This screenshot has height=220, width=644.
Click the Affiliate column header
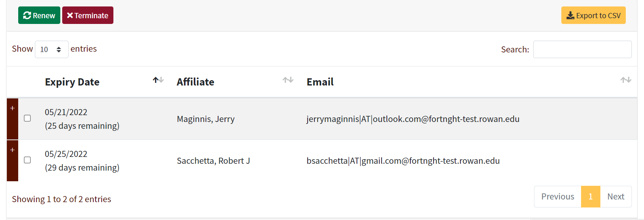(195, 82)
